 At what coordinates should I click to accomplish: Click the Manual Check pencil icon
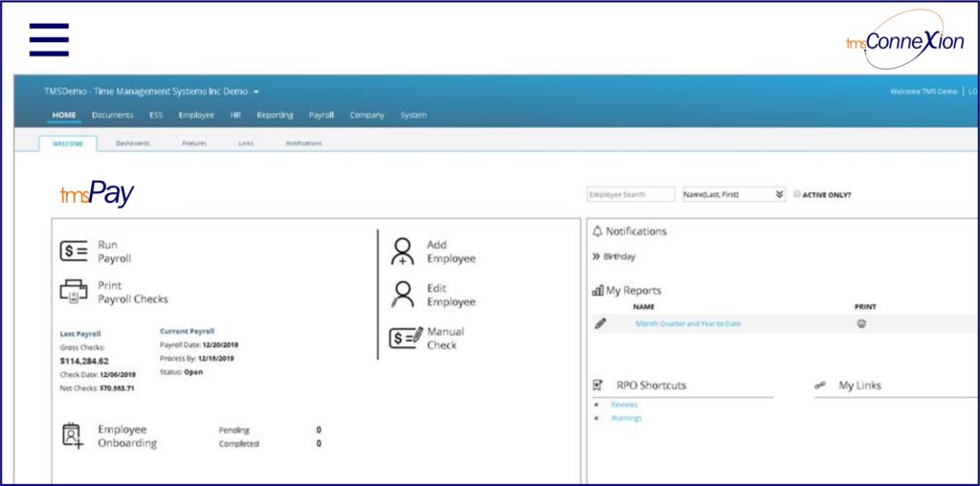406,338
